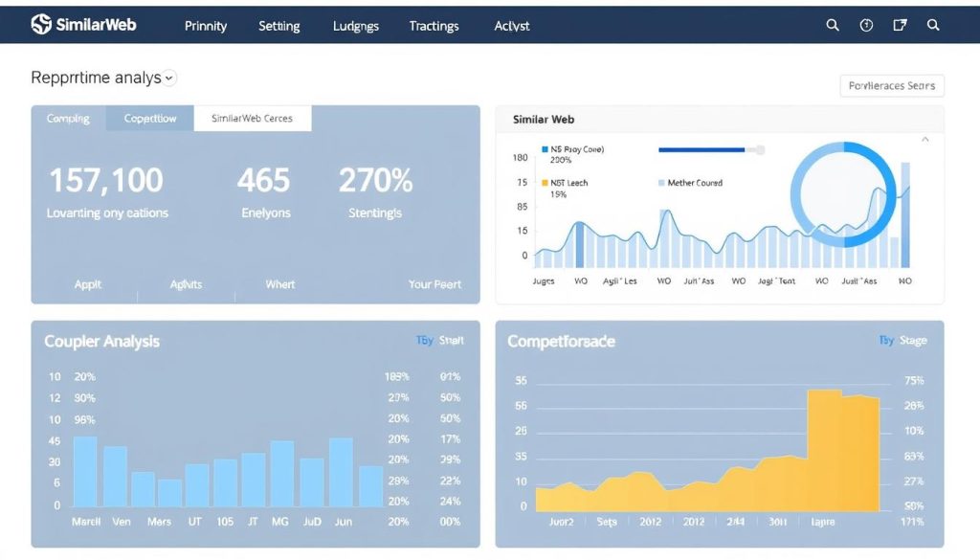Click the Coupler Analysis heading
Viewport: 980px width, 560px height.
tap(101, 342)
